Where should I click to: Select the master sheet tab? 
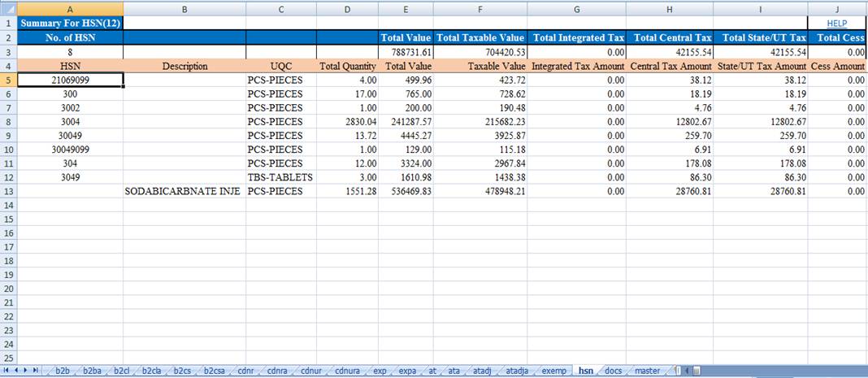647,371
